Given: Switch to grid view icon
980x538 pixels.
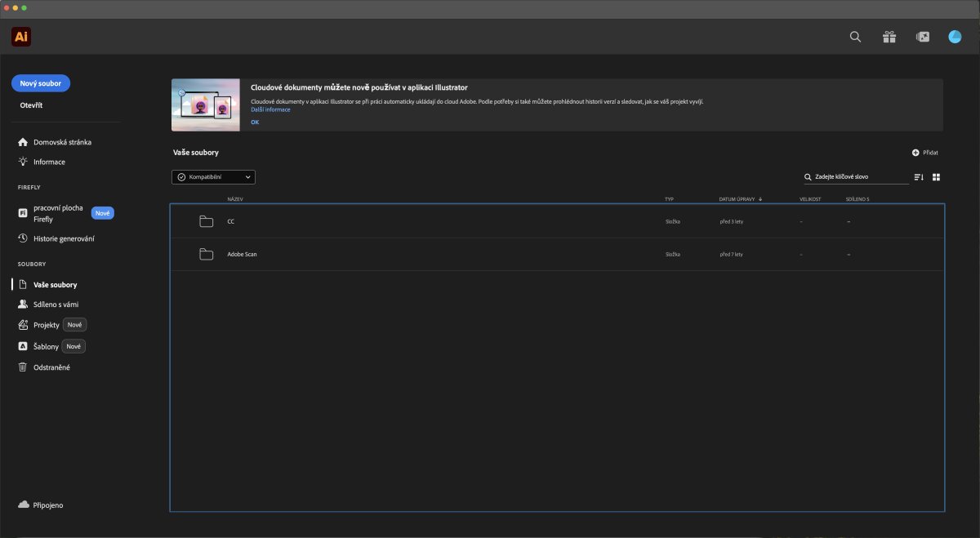Looking at the screenshot, I should (937, 177).
